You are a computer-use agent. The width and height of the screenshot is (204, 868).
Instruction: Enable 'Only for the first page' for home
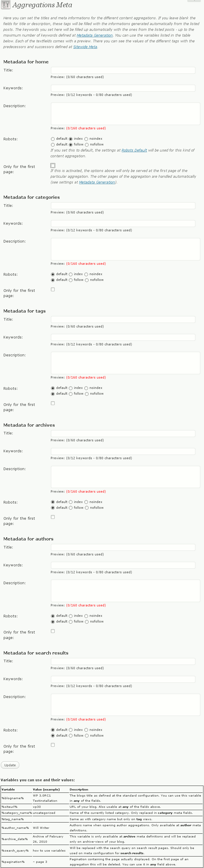53,165
